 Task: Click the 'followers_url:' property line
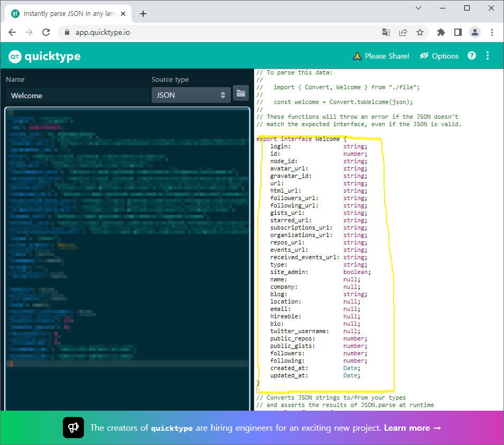click(x=319, y=198)
